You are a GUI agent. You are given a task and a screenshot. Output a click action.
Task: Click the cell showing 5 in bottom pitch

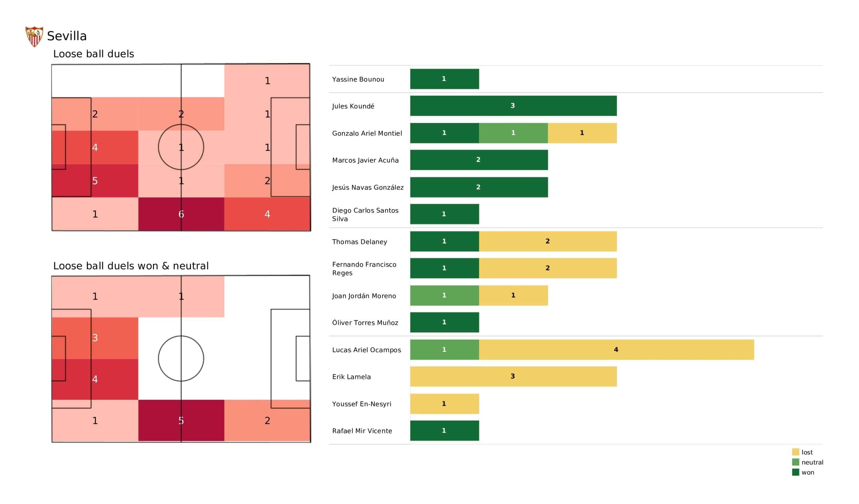coord(181,421)
